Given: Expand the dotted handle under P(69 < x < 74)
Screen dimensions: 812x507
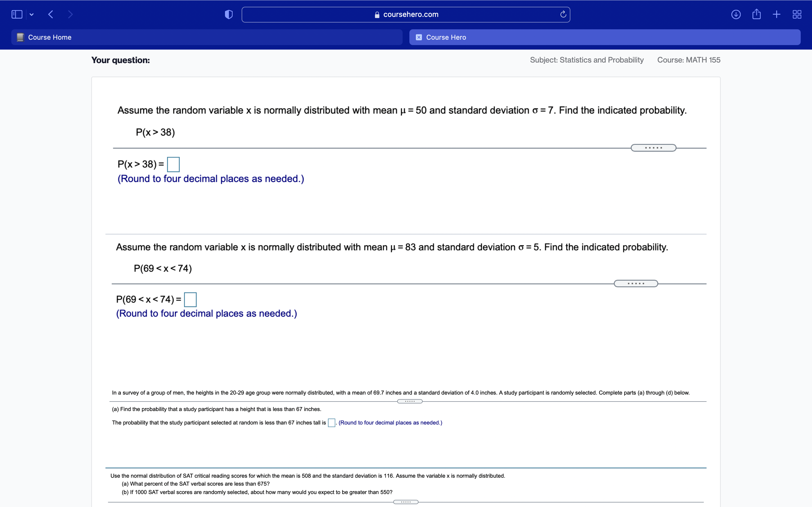Looking at the screenshot, I should [636, 283].
